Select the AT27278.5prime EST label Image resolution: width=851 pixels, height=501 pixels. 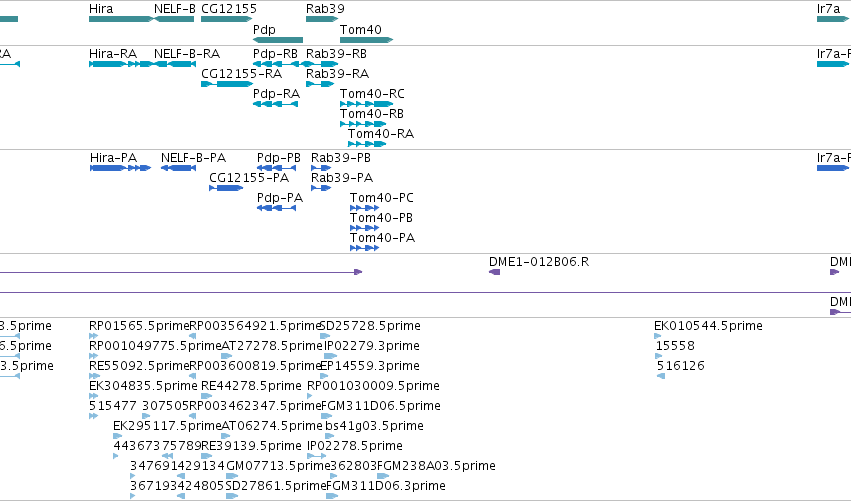[272, 346]
